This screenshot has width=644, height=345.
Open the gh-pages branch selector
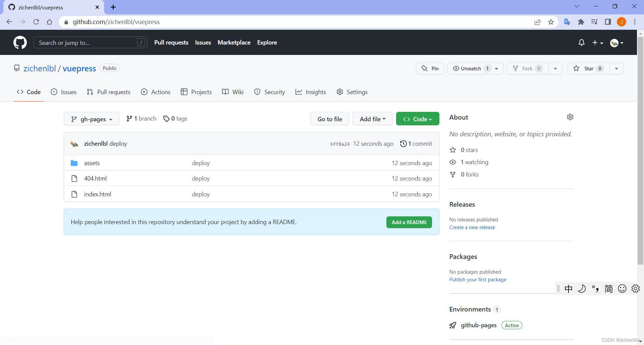pyautogui.click(x=92, y=119)
